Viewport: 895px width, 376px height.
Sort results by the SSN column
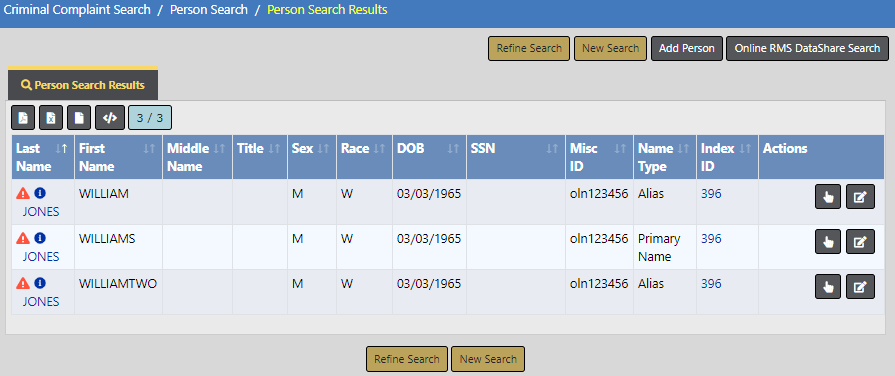515,157
